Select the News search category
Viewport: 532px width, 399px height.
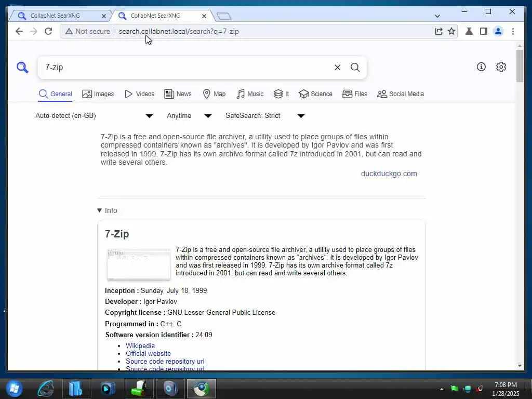[178, 94]
